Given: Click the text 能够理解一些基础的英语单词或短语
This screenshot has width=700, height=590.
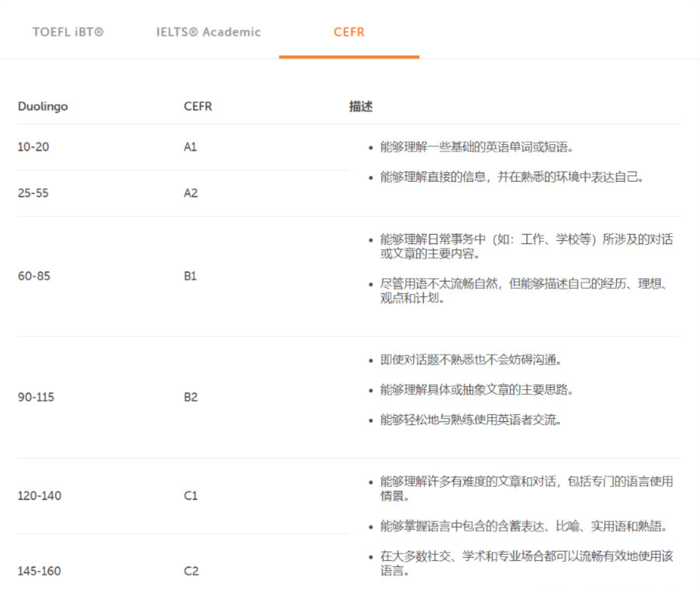Looking at the screenshot, I should [x=476, y=147].
